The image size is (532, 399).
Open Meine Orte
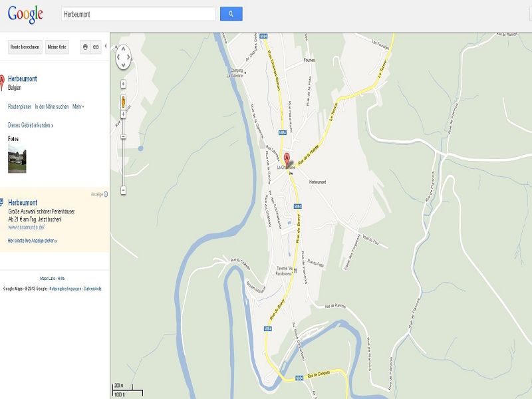click(x=57, y=47)
